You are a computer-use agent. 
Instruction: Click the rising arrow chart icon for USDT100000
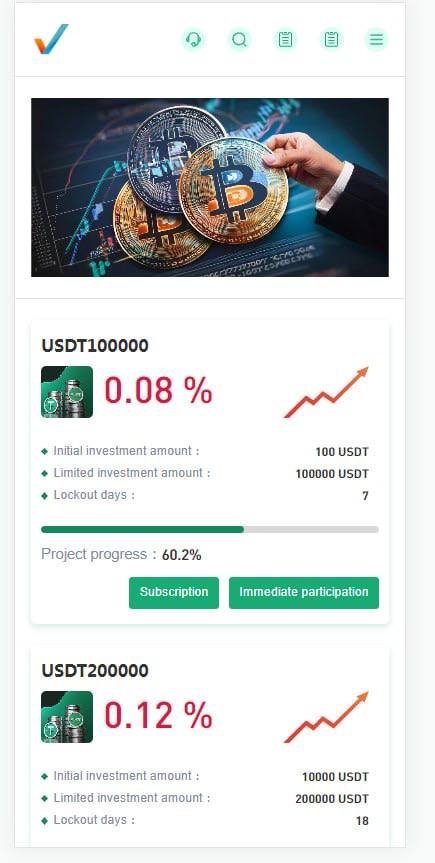tap(326, 392)
